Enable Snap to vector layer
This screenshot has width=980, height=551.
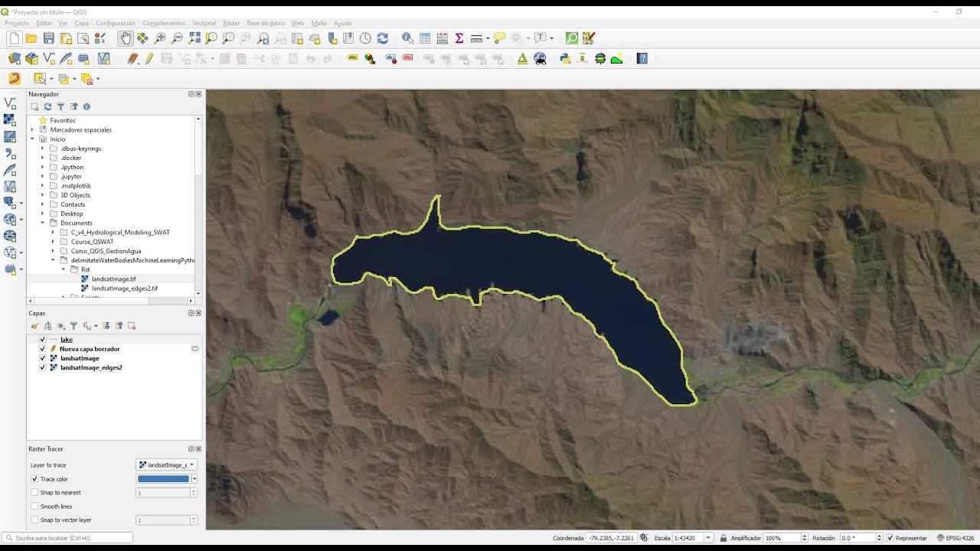34,520
